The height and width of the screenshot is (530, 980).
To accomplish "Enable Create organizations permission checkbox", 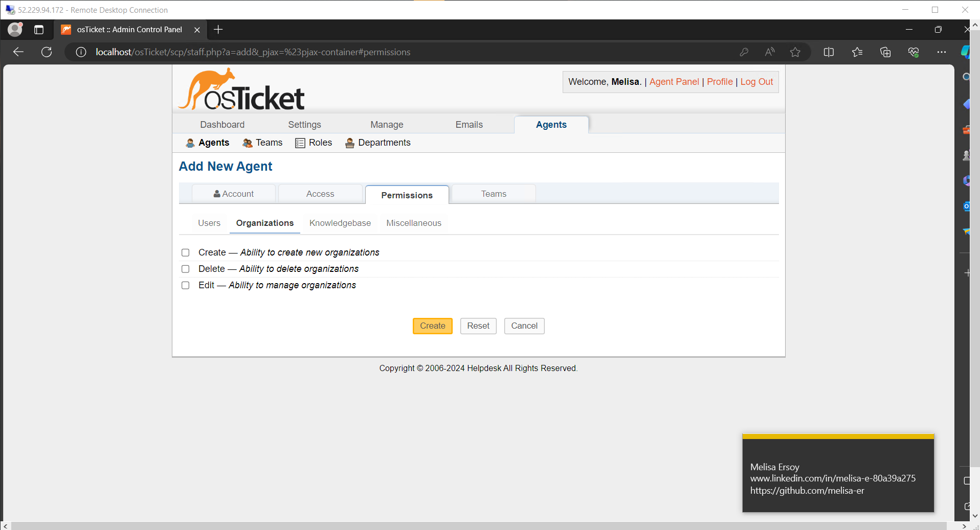I will click(186, 252).
